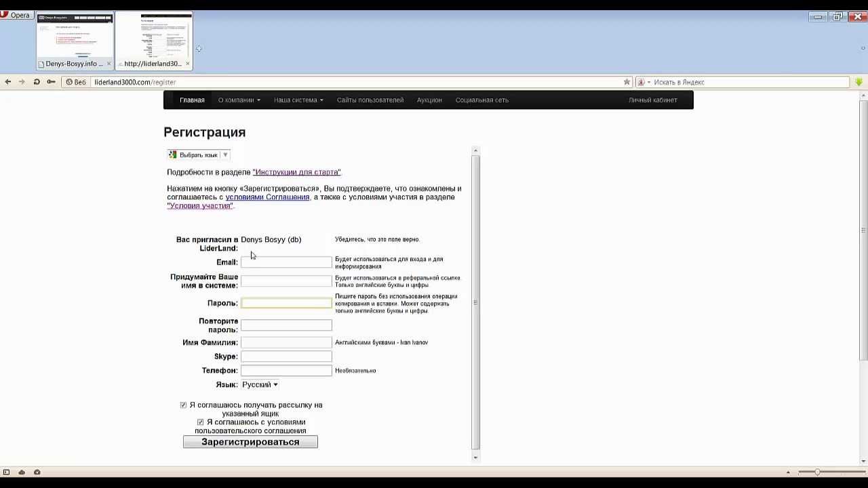This screenshot has height=488, width=868.
Task: Go forward with the browser forward arrow
Action: [22, 82]
